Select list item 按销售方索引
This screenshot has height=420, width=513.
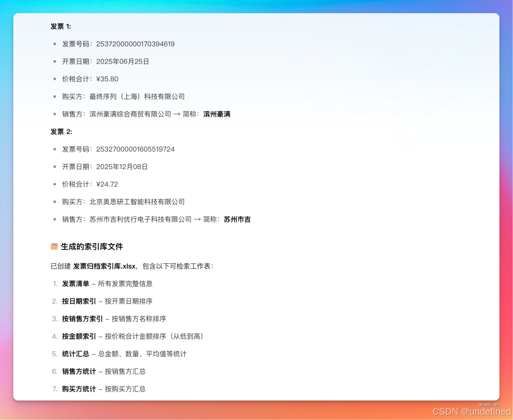tap(83, 318)
